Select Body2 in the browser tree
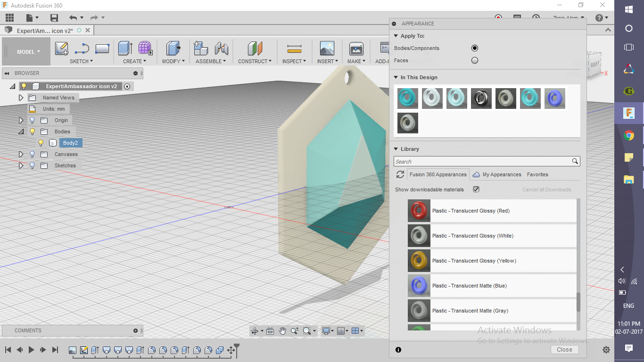The height and width of the screenshot is (362, 644). [70, 143]
